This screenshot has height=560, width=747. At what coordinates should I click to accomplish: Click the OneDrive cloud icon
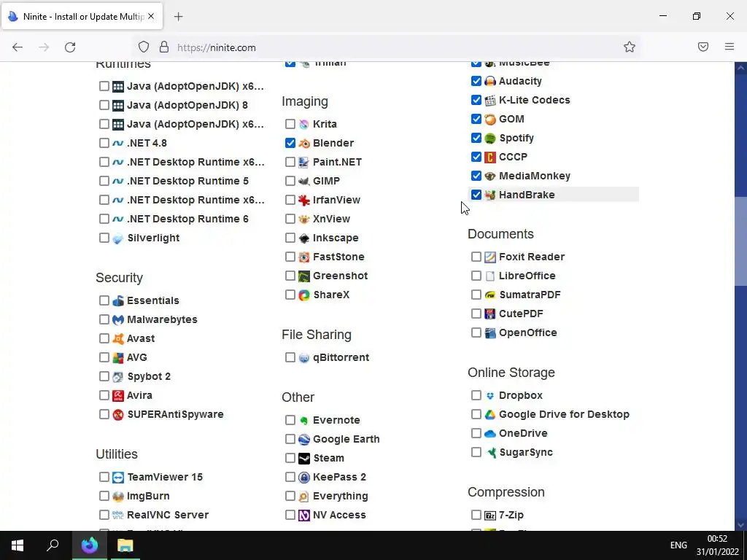(x=490, y=434)
